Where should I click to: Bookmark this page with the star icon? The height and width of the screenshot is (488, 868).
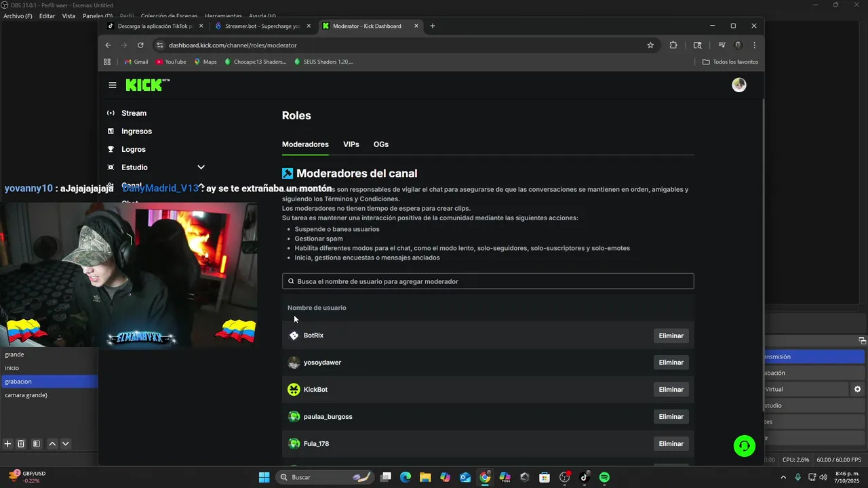click(650, 45)
